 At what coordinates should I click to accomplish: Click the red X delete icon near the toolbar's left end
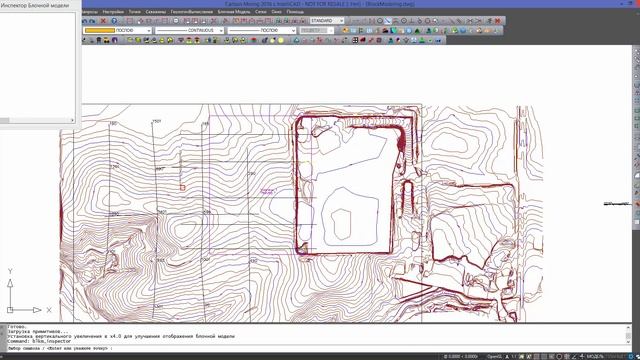point(103,21)
